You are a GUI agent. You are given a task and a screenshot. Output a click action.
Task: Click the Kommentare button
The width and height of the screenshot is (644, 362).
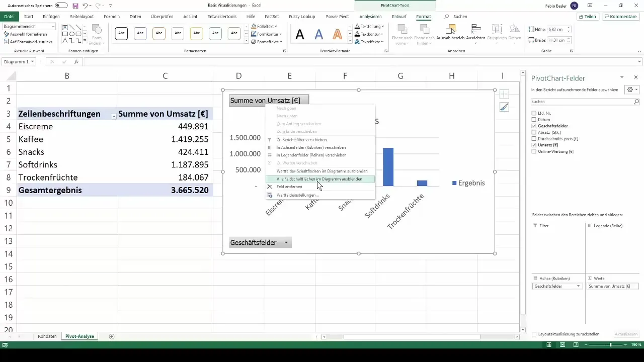(x=620, y=17)
